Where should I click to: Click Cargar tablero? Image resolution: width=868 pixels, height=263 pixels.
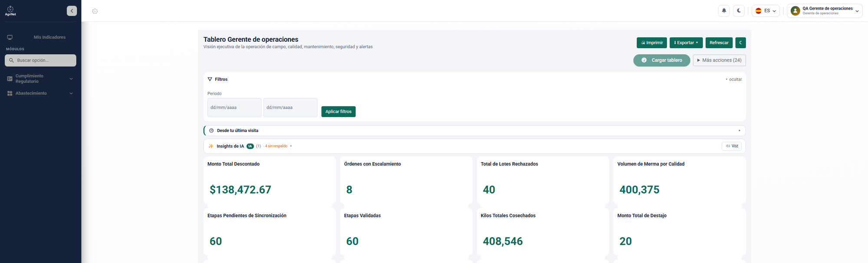point(662,60)
